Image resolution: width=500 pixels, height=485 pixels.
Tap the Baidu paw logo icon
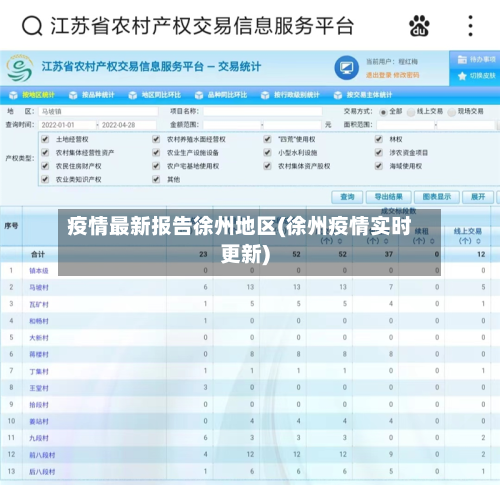pyautogui.click(x=419, y=26)
